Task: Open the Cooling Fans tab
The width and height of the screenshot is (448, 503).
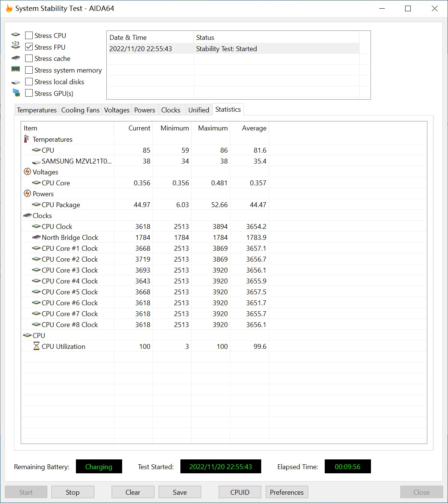Action: point(80,110)
